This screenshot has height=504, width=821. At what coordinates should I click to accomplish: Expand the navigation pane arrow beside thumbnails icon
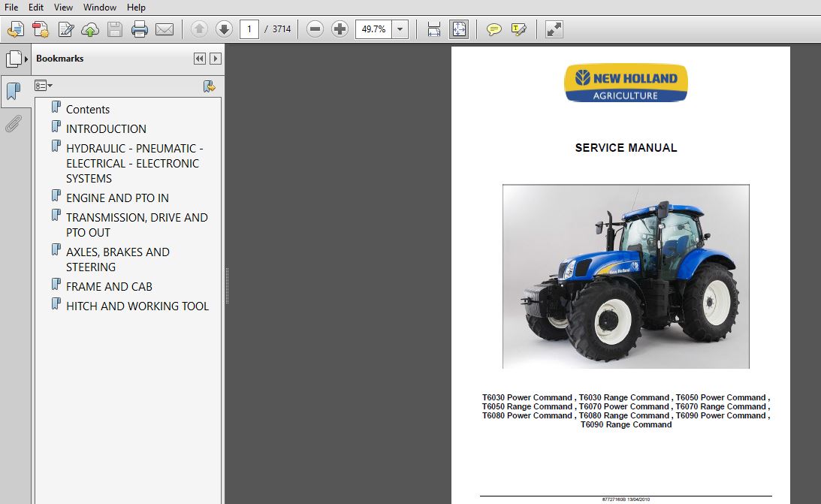(26, 59)
